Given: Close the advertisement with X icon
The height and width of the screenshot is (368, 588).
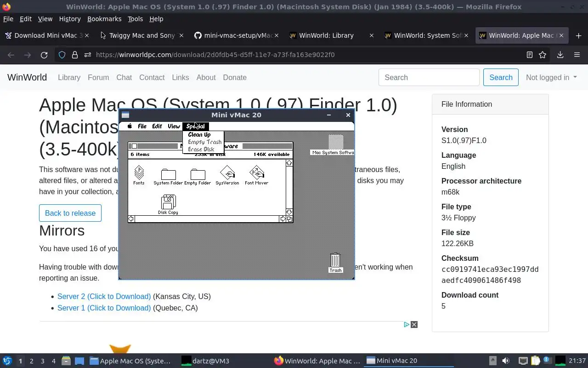Looking at the screenshot, I should coord(414,324).
